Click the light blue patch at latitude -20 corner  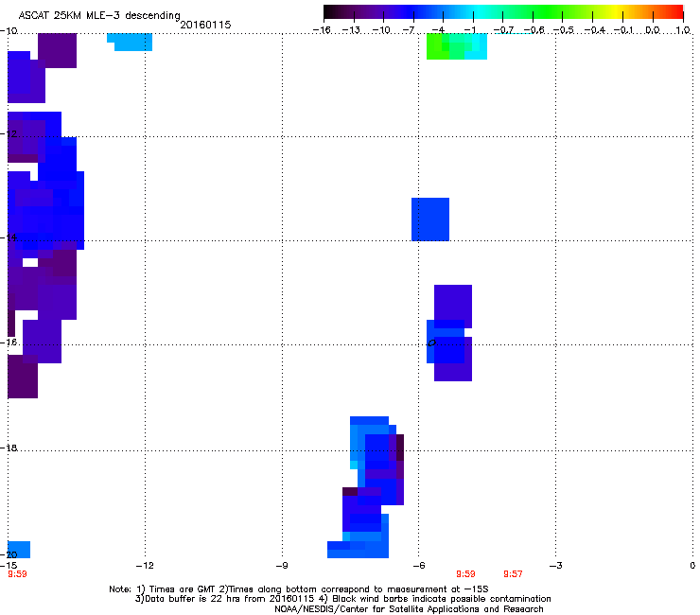(x=19, y=550)
